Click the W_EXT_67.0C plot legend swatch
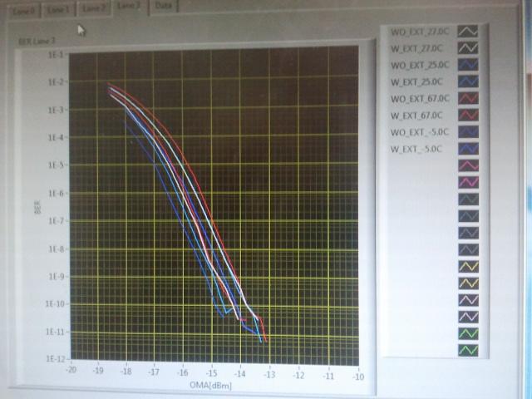 click(x=468, y=115)
